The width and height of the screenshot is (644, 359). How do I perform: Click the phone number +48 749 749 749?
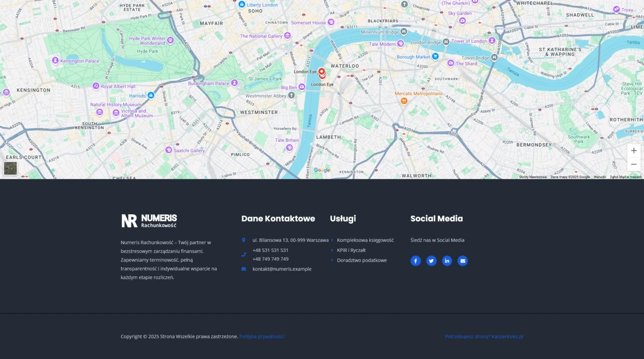(x=270, y=259)
